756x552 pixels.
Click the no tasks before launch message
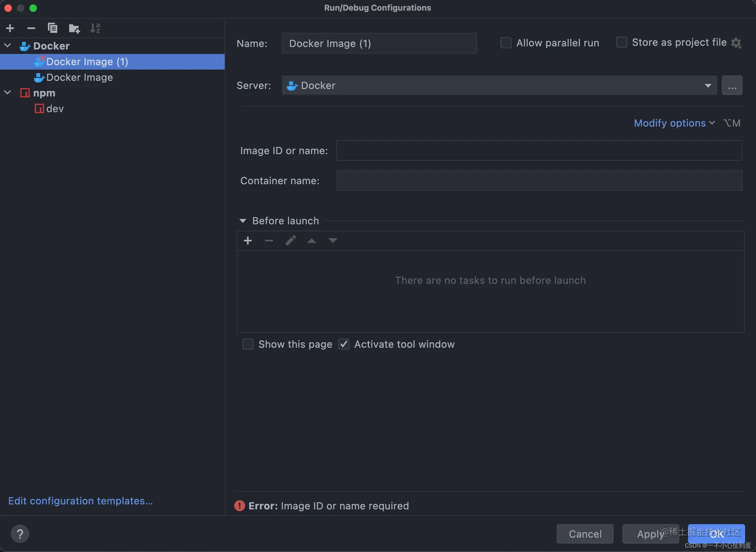click(490, 280)
